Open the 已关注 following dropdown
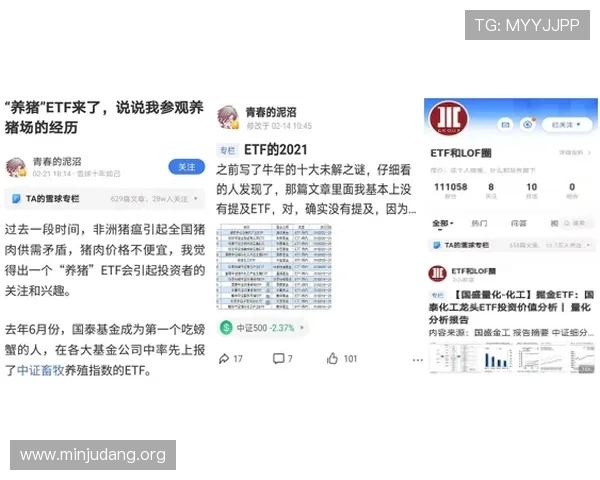Viewport: 600px width, 480px height. pyautogui.click(x=567, y=125)
